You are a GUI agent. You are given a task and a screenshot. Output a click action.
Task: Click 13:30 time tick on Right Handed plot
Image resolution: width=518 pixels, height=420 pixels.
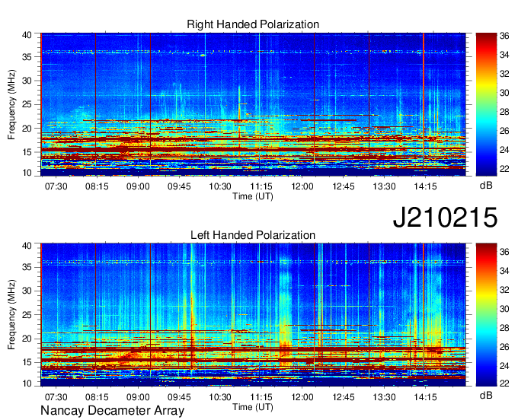click(384, 186)
